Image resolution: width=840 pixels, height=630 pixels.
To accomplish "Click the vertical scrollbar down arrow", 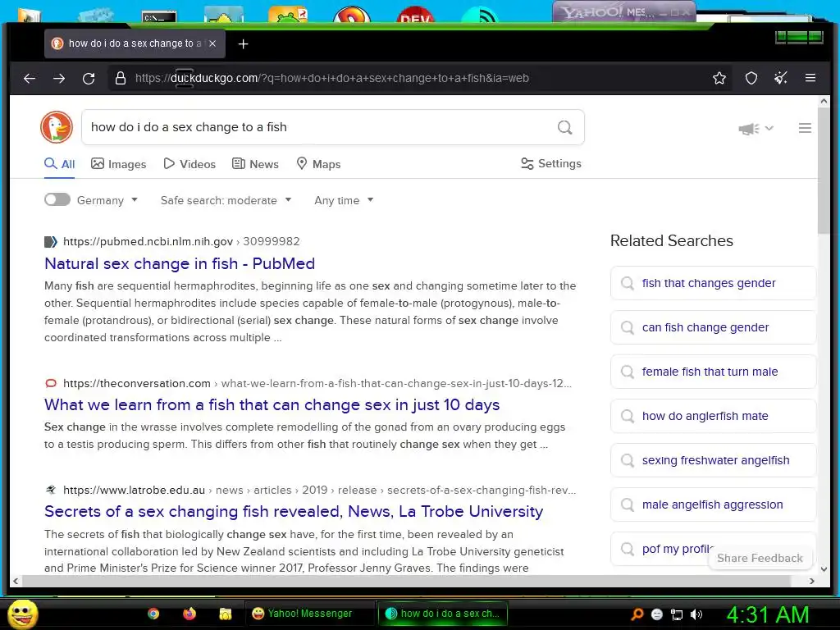I will (824, 569).
